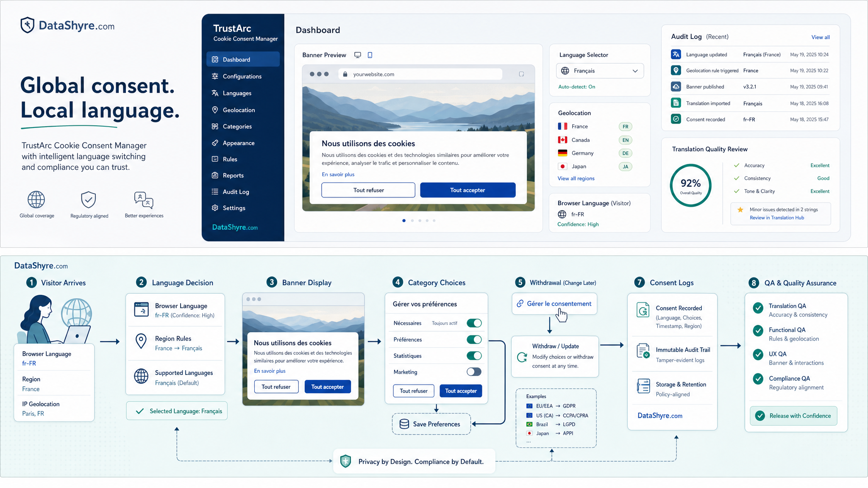Toggle the Préférences category switch
The width and height of the screenshot is (868, 488).
pos(474,339)
